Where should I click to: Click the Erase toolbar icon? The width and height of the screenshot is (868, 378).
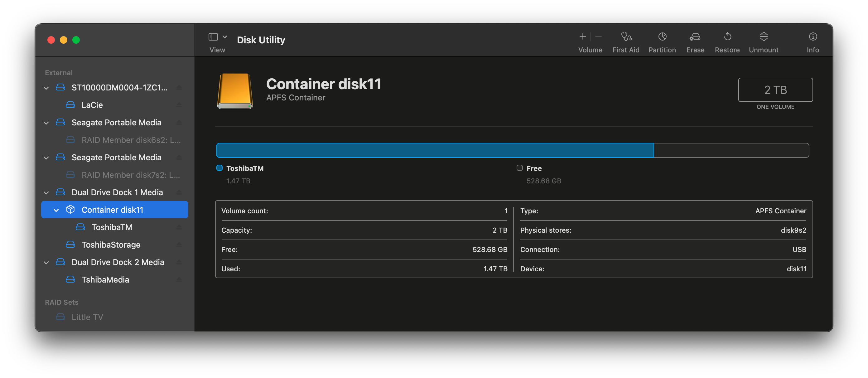pyautogui.click(x=695, y=37)
